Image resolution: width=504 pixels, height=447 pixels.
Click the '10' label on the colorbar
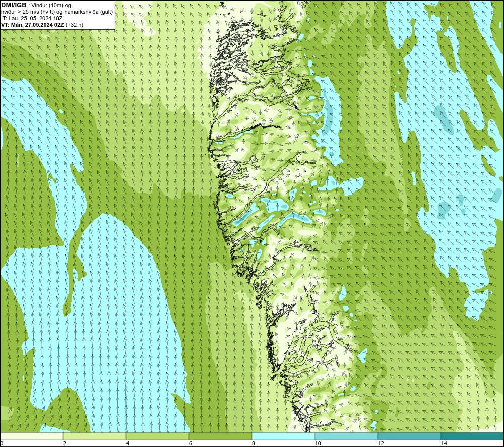click(x=318, y=443)
